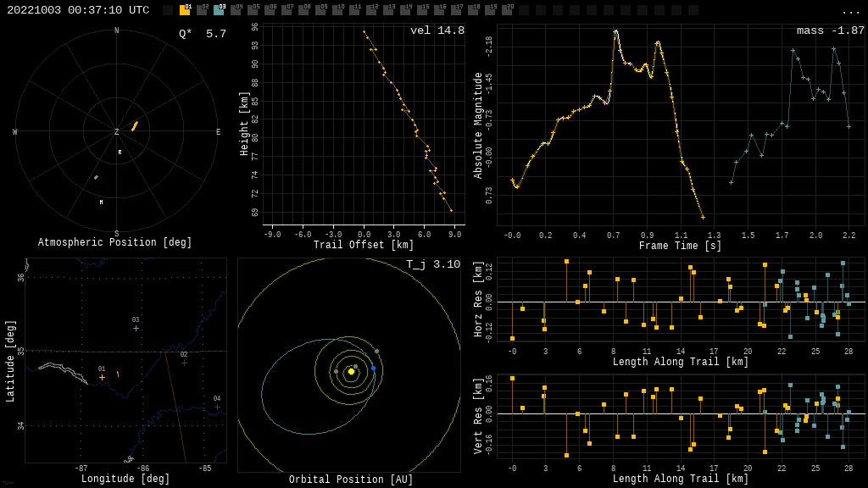Click station 04 gray cross on map

click(x=217, y=407)
